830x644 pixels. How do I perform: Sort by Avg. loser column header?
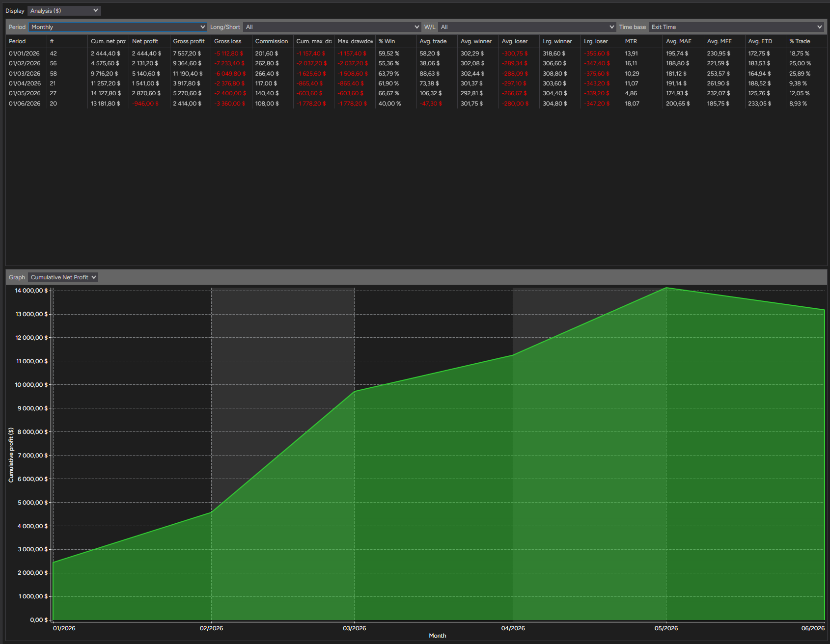[x=519, y=41]
